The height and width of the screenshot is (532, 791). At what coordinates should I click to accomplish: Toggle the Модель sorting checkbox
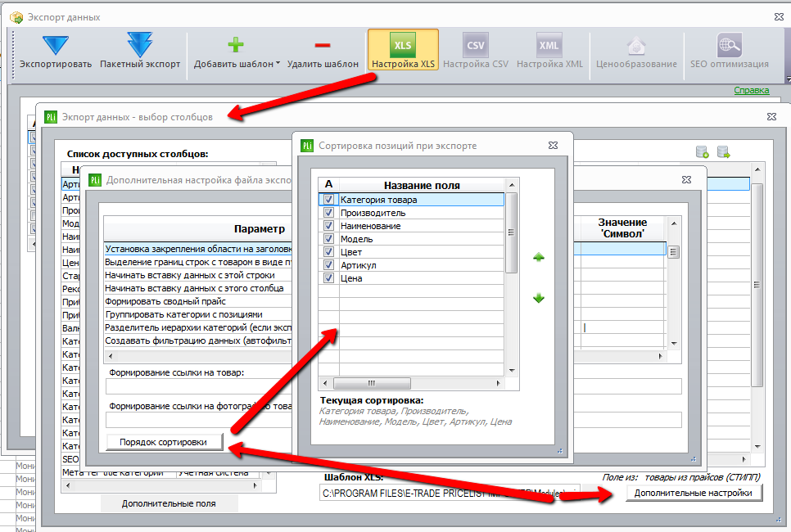pyautogui.click(x=328, y=239)
